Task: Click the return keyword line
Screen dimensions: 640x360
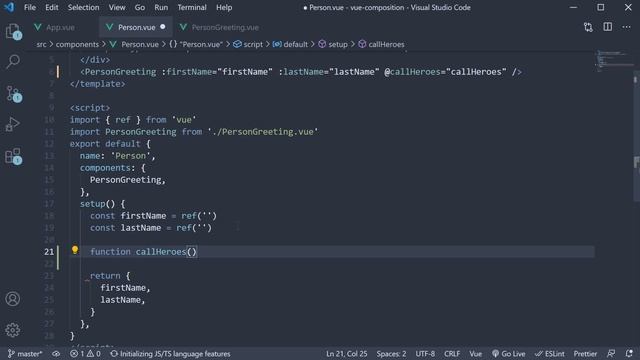Action: tap(105, 276)
